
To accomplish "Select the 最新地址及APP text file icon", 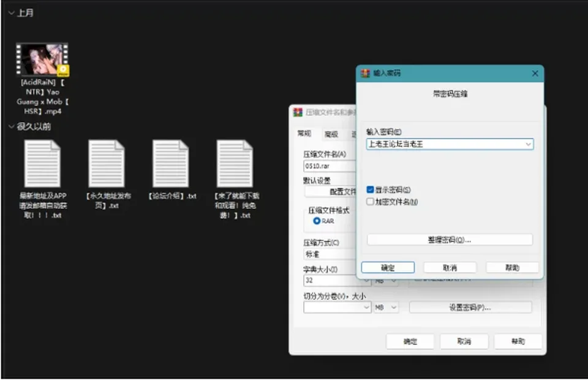I will (42, 164).
